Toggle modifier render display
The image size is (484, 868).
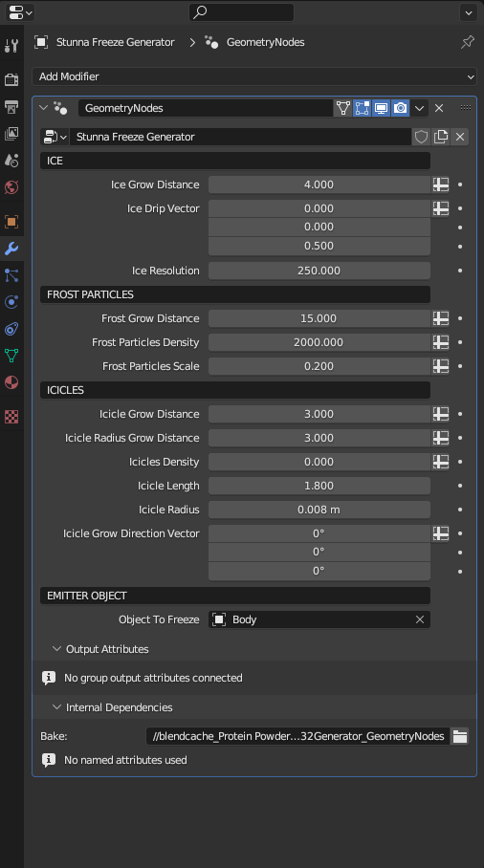(x=401, y=108)
